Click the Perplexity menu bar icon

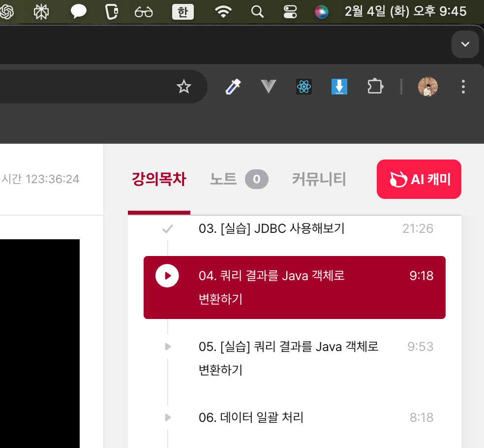(41, 12)
